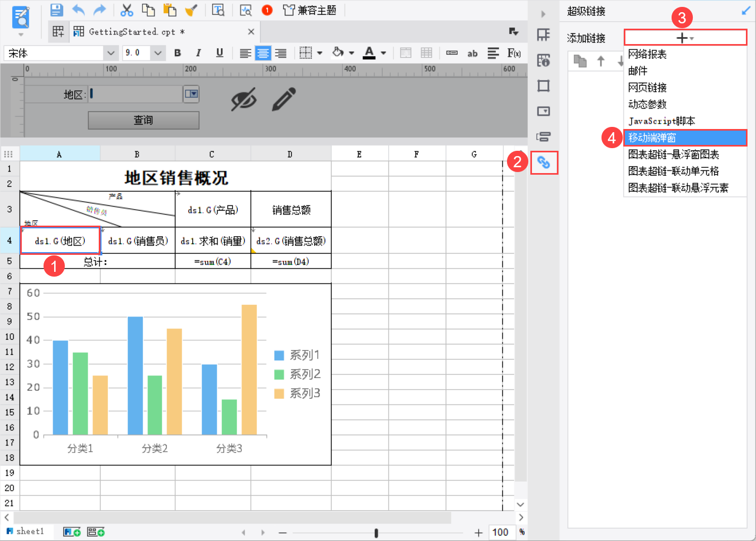
Task: Select cell ds1.G(销售员)
Action: pyautogui.click(x=138, y=241)
